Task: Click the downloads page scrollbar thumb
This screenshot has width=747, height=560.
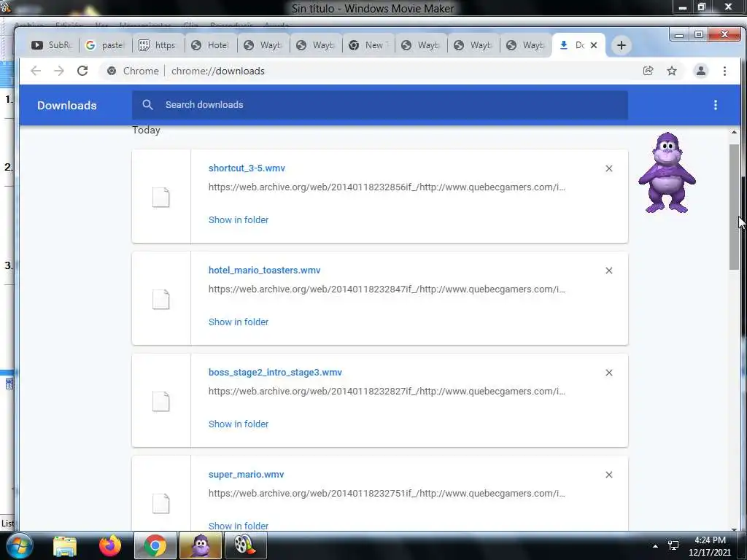Action: click(x=734, y=207)
